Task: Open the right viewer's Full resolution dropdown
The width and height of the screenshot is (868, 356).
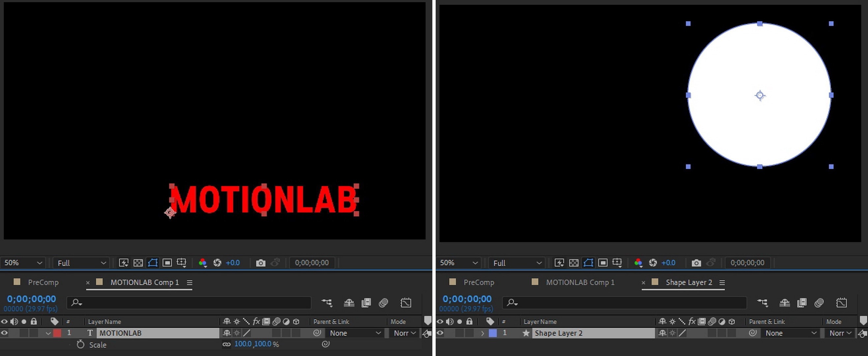Action: click(x=517, y=263)
